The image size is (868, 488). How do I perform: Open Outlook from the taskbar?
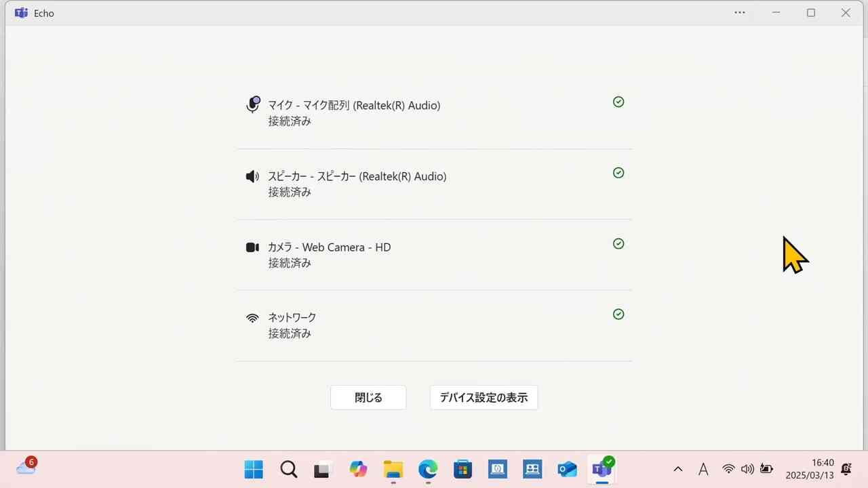click(x=567, y=469)
